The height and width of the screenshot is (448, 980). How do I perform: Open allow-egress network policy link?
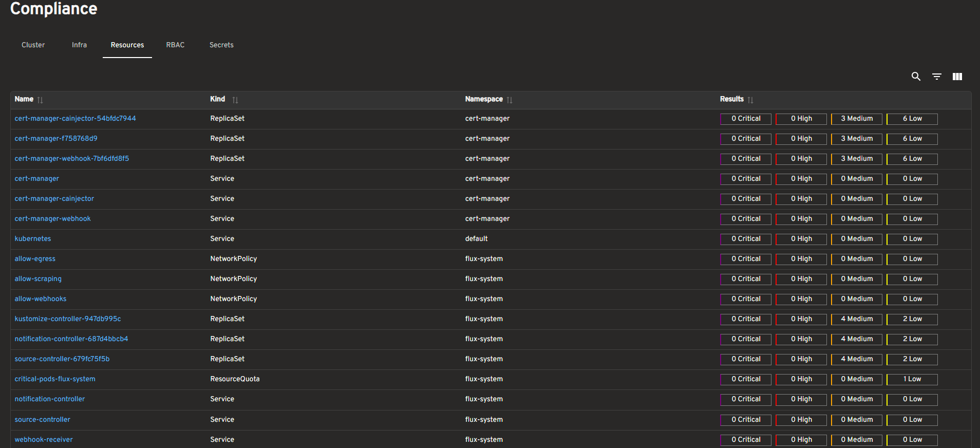point(35,259)
